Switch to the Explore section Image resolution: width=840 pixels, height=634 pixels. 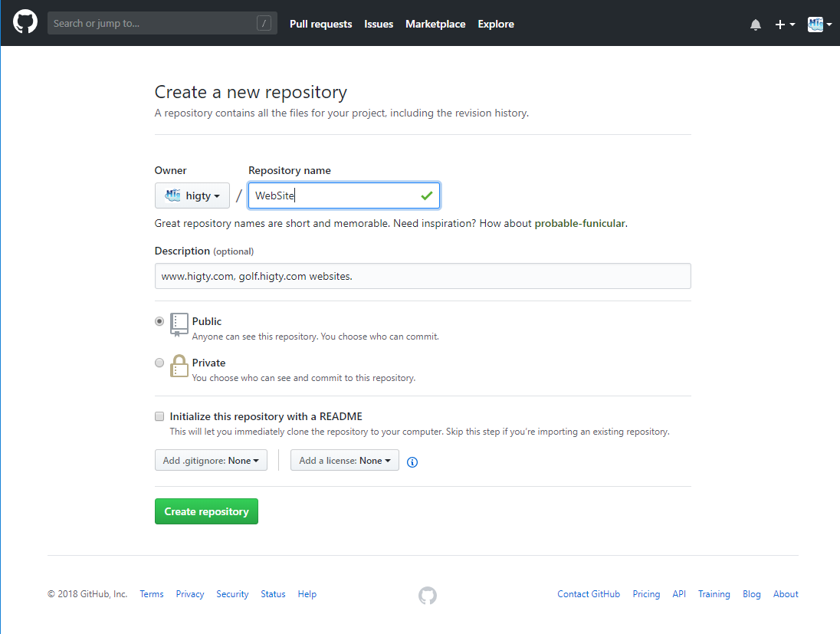pos(495,24)
